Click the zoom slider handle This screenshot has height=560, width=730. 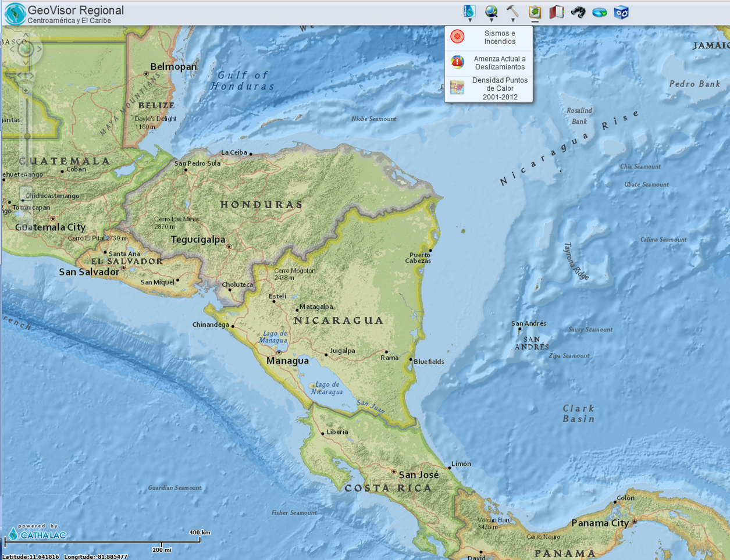point(27,136)
